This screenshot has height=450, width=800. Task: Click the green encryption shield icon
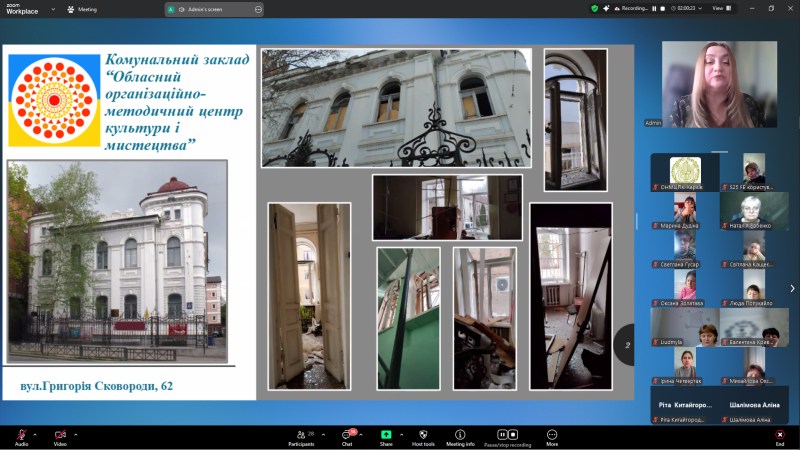594,8
